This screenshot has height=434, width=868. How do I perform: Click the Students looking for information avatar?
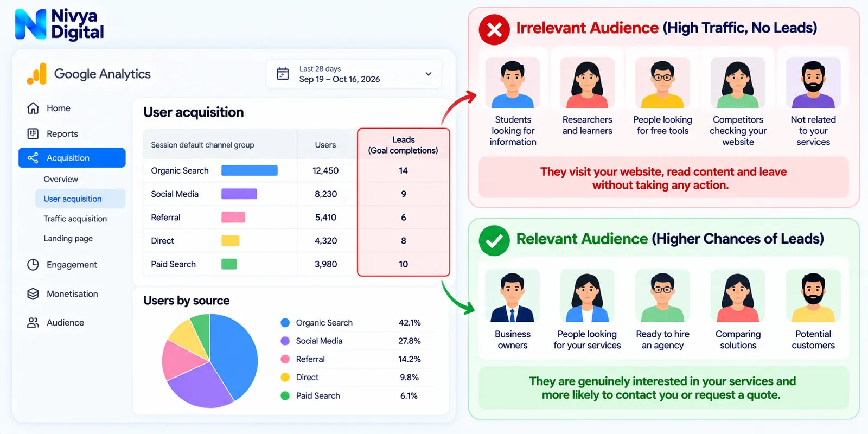(x=513, y=83)
